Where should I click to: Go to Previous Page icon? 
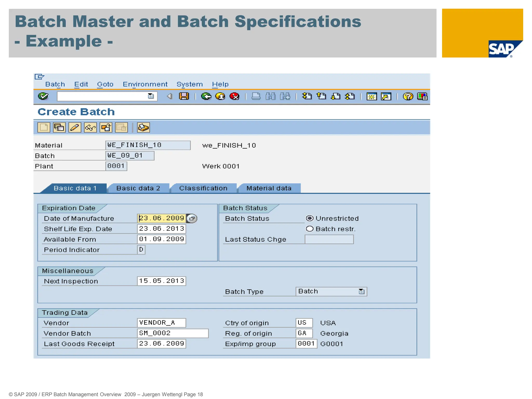tap(321, 96)
